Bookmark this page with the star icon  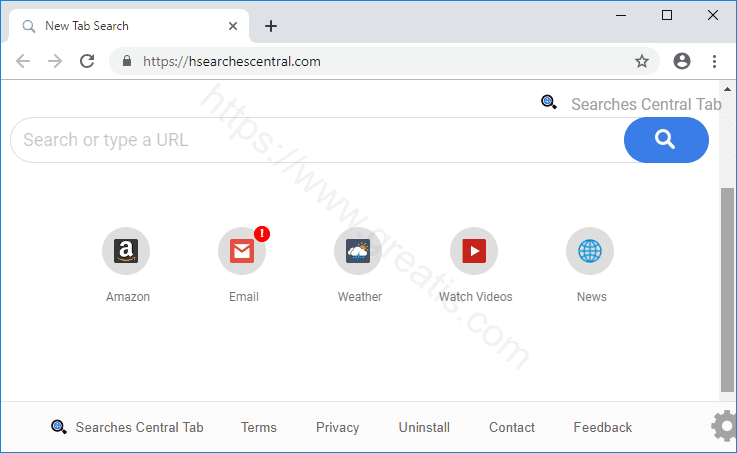coord(642,61)
